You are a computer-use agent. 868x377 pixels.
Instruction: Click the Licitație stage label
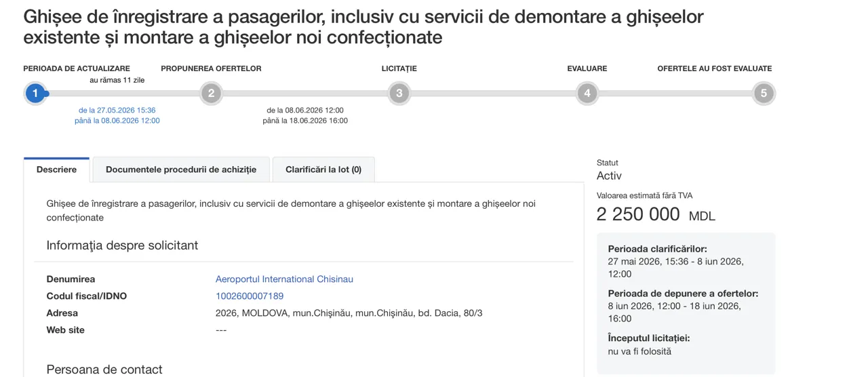399,68
